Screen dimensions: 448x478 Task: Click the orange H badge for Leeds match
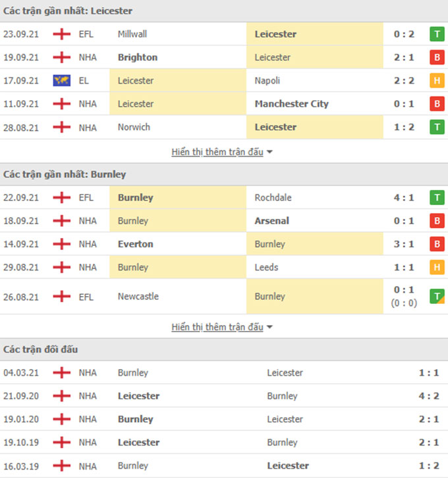(x=437, y=267)
